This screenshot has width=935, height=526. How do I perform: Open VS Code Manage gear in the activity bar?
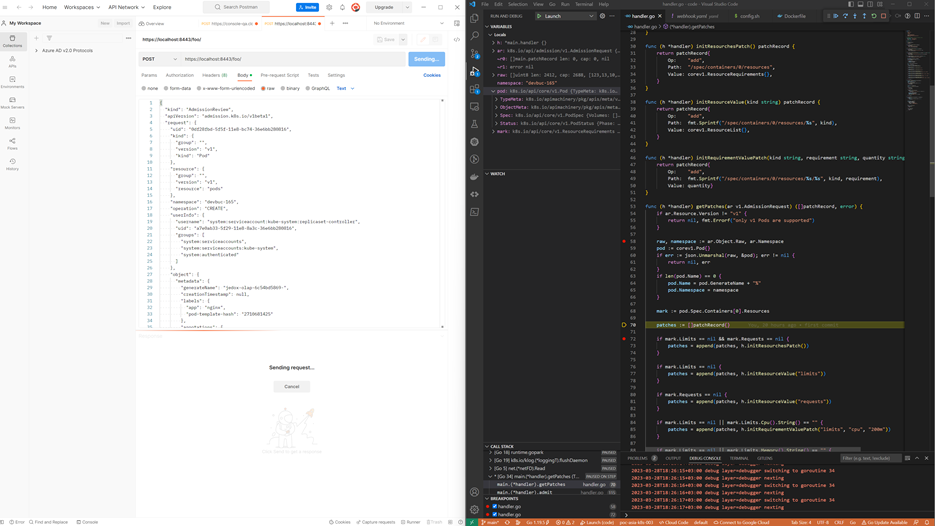[x=475, y=509]
